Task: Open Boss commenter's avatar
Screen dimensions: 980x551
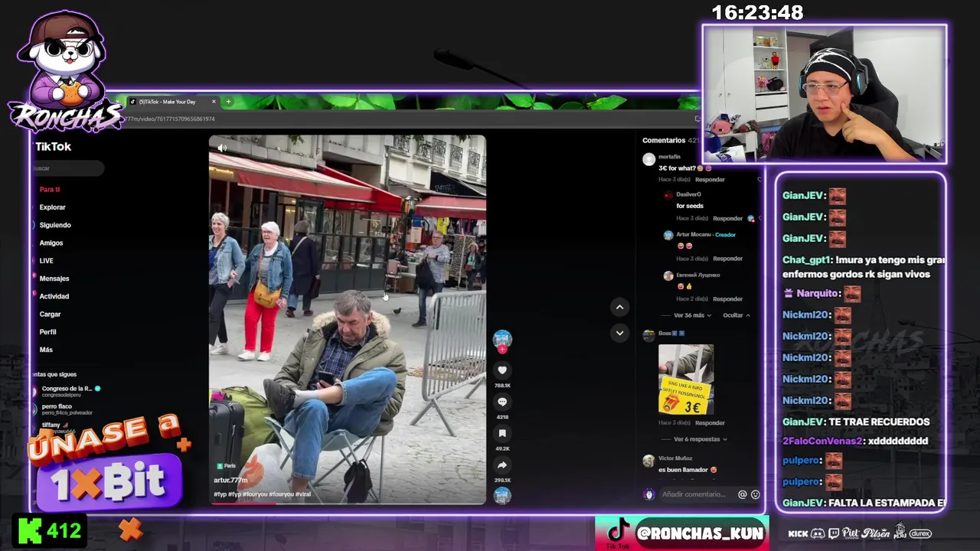Action: 648,334
